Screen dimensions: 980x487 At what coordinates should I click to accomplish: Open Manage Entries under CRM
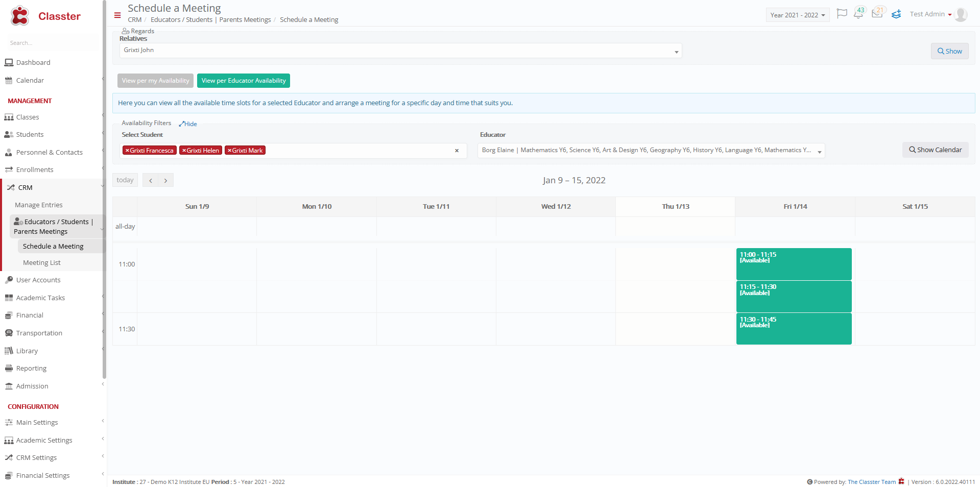[39, 205]
